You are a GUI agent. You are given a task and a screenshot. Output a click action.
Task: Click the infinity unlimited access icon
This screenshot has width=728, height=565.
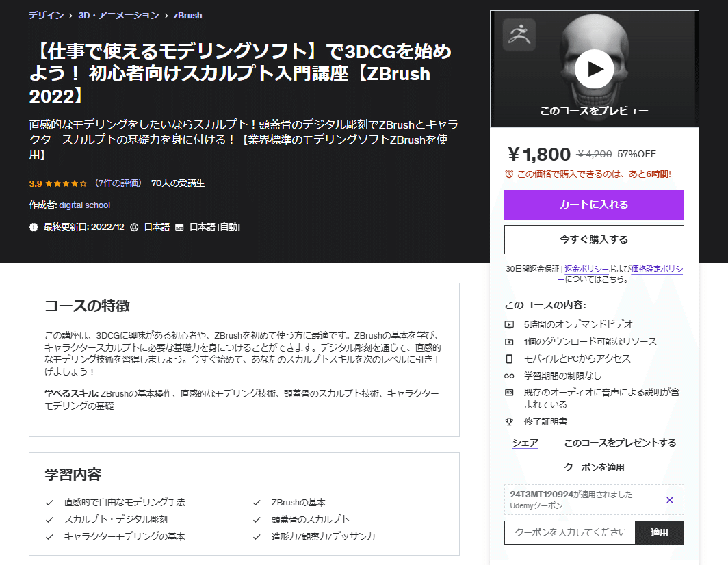click(509, 376)
